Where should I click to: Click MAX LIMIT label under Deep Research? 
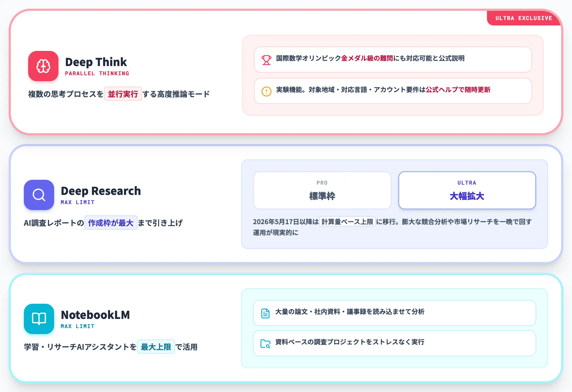pos(78,202)
